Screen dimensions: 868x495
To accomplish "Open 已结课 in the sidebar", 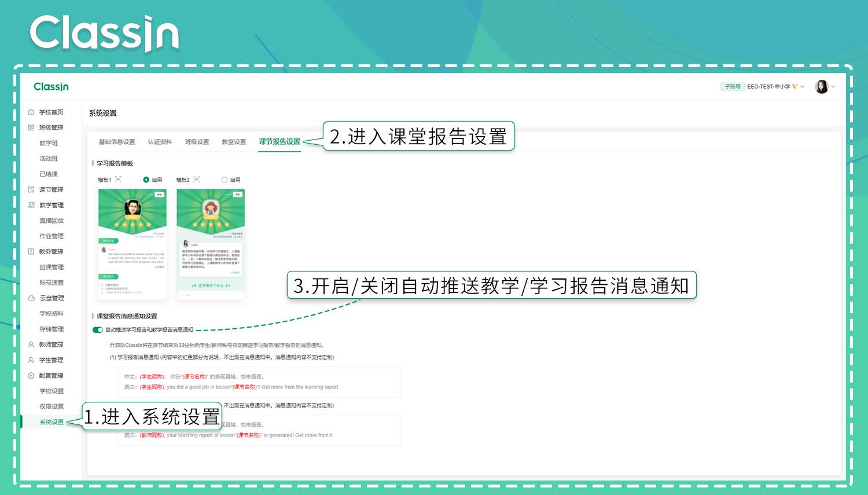I will coord(49,174).
